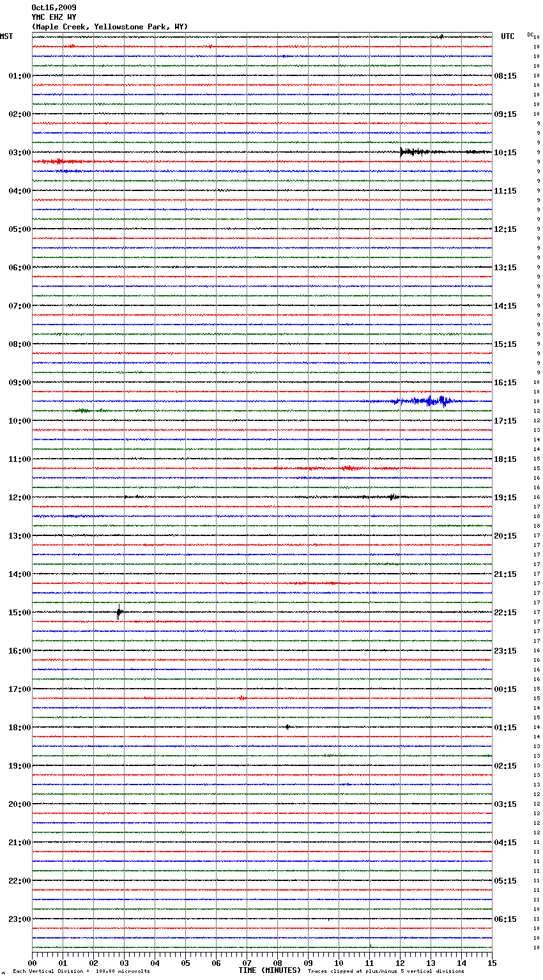Select the 07:00 MST row label
Image resolution: width=543 pixels, height=980 pixels.
coord(20,306)
